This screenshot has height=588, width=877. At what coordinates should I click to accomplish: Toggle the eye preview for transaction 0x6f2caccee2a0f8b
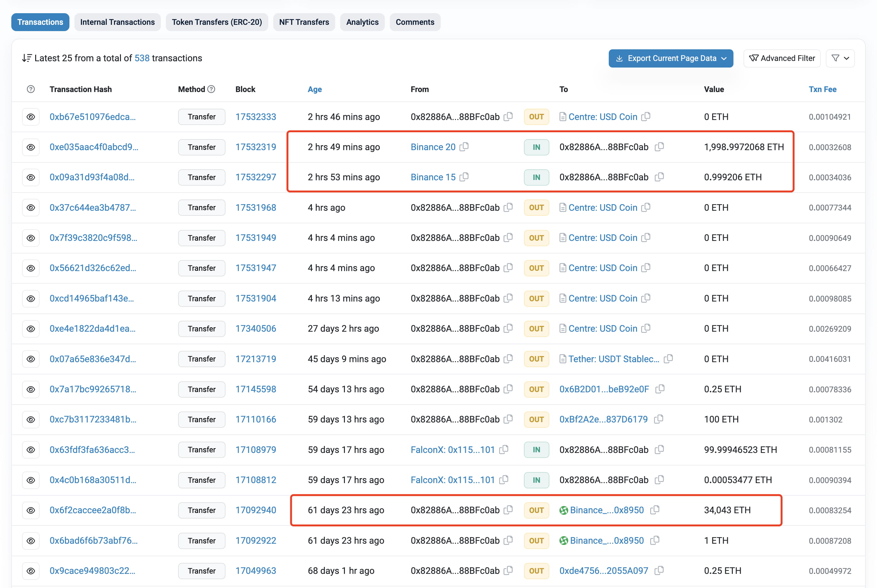31,510
